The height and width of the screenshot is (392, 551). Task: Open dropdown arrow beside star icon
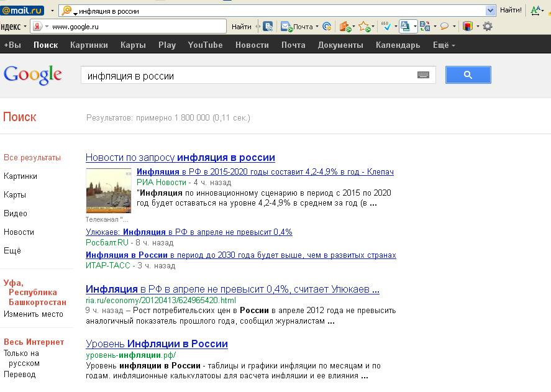tap(373, 26)
